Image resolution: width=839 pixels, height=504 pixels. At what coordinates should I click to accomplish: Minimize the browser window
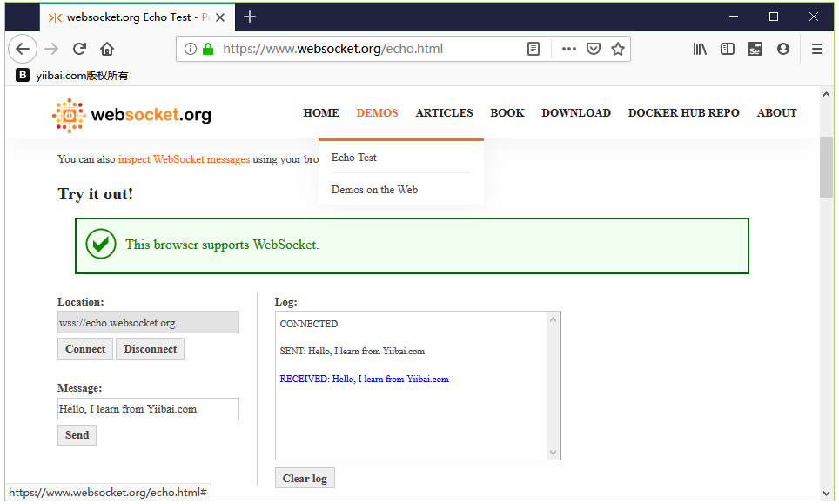pos(734,17)
